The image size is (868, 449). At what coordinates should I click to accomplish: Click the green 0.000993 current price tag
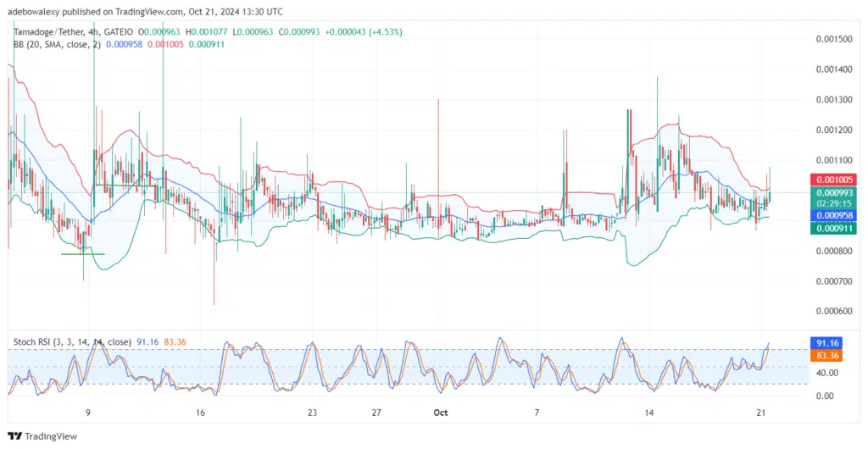tap(833, 192)
